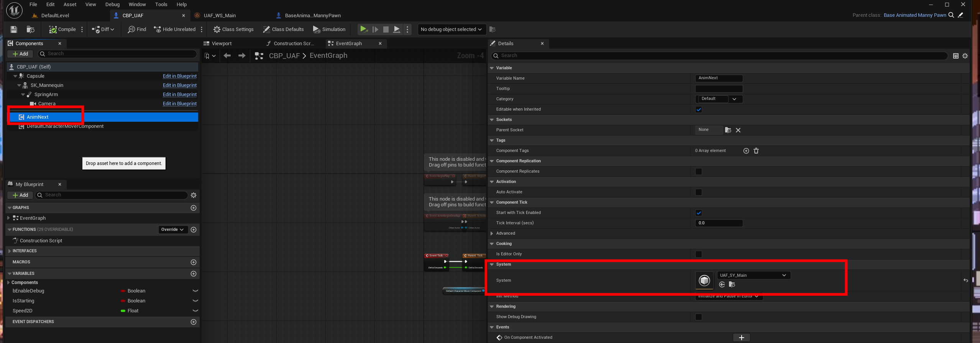The height and width of the screenshot is (343, 980).
Task: Click the Unreal Engine logo icon
Action: [14, 10]
